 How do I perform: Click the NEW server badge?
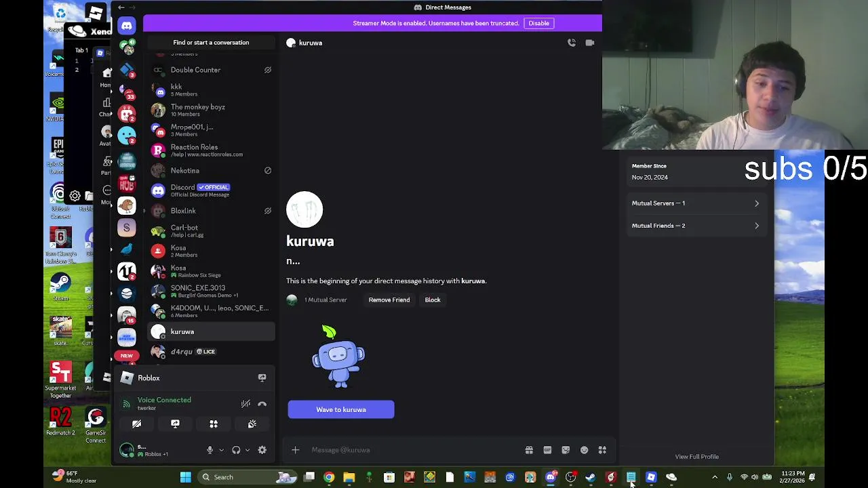(x=127, y=356)
